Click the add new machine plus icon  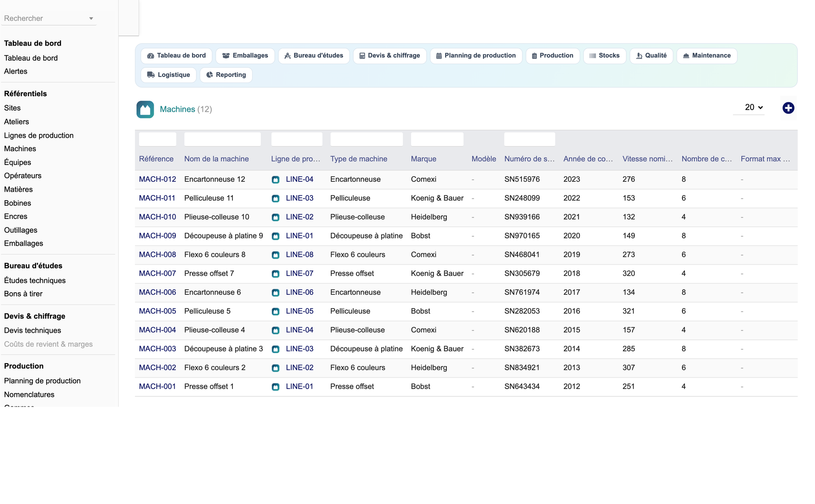click(x=788, y=108)
